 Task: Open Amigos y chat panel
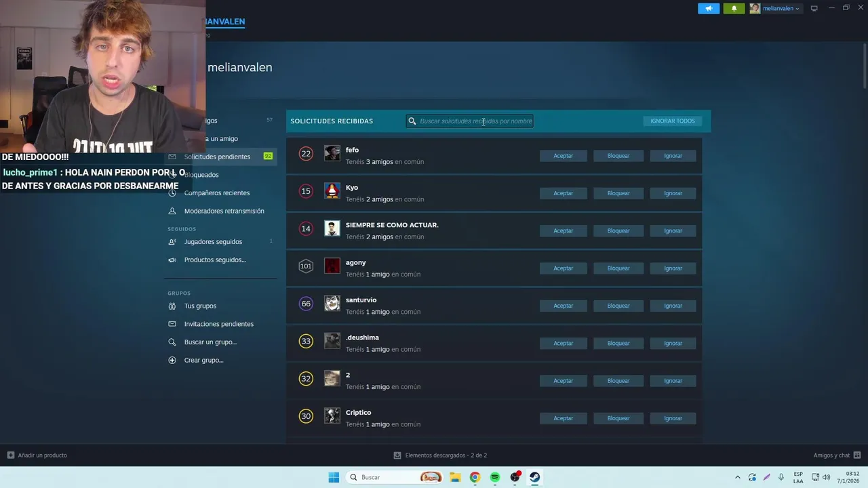[837, 455]
